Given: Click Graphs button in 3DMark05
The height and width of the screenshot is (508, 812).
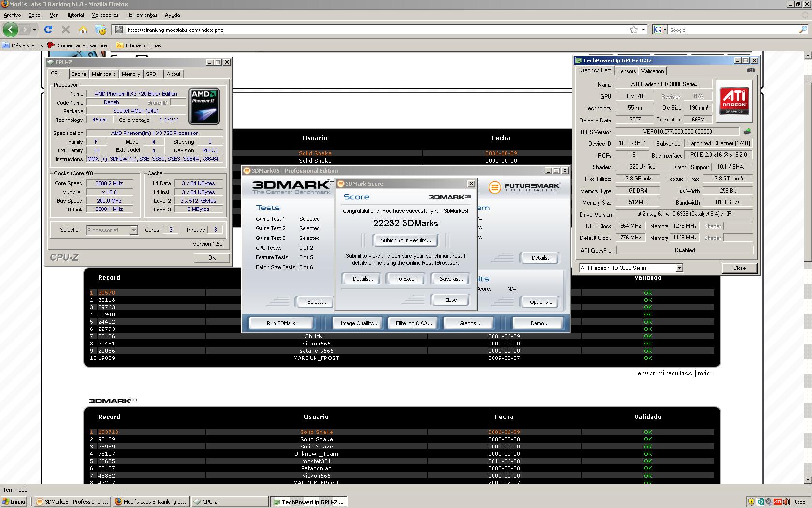Looking at the screenshot, I should 469,323.
